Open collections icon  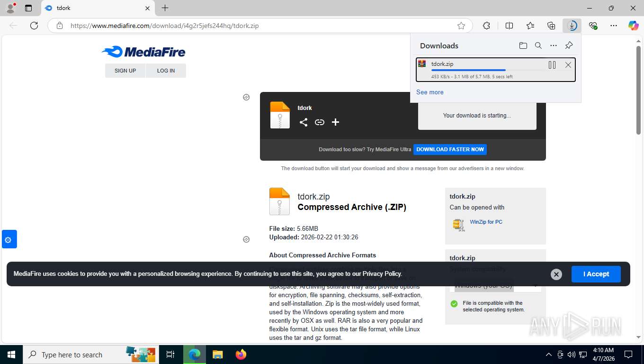[551, 26]
